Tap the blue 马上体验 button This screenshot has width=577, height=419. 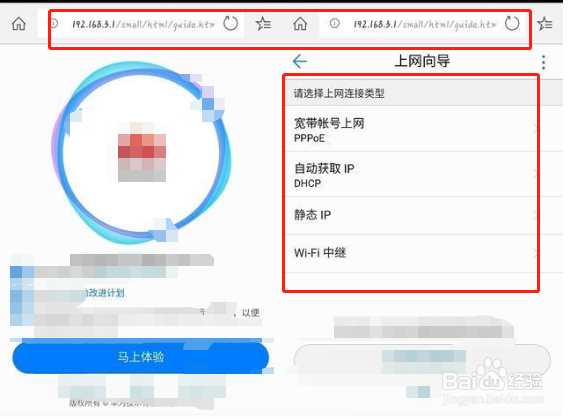pos(141,358)
